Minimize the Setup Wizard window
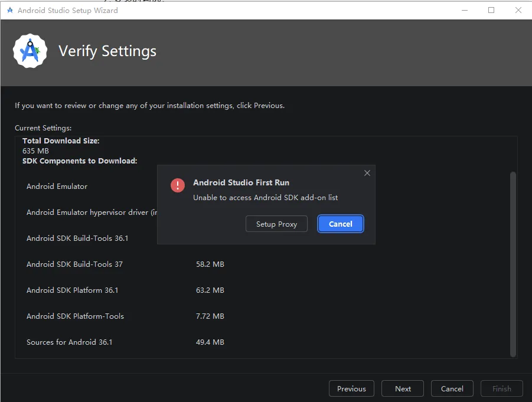532x402 pixels. coord(465,10)
